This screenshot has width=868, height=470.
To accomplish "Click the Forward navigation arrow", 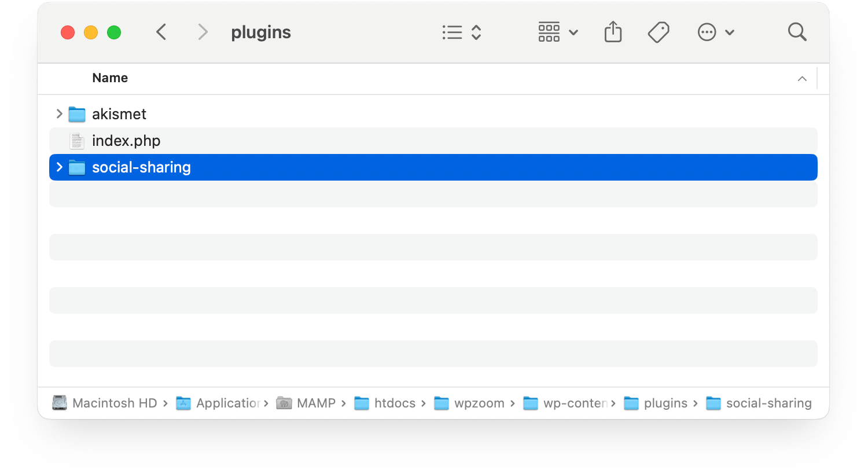I will point(203,32).
